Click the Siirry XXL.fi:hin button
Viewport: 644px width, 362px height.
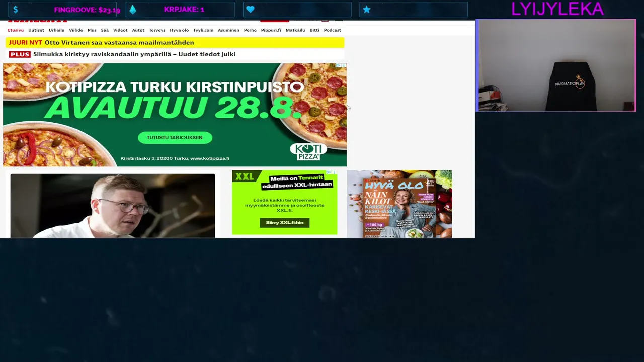(285, 222)
